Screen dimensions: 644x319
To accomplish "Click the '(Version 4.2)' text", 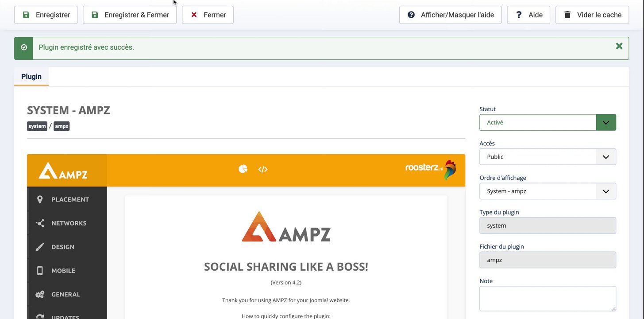I will pos(286,282).
